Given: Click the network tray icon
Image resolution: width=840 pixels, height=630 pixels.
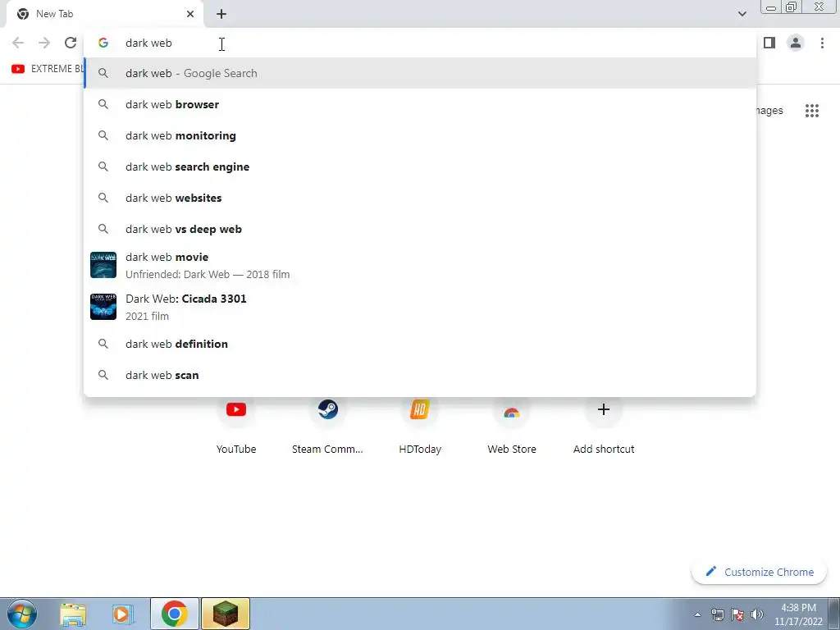Looking at the screenshot, I should 717,614.
